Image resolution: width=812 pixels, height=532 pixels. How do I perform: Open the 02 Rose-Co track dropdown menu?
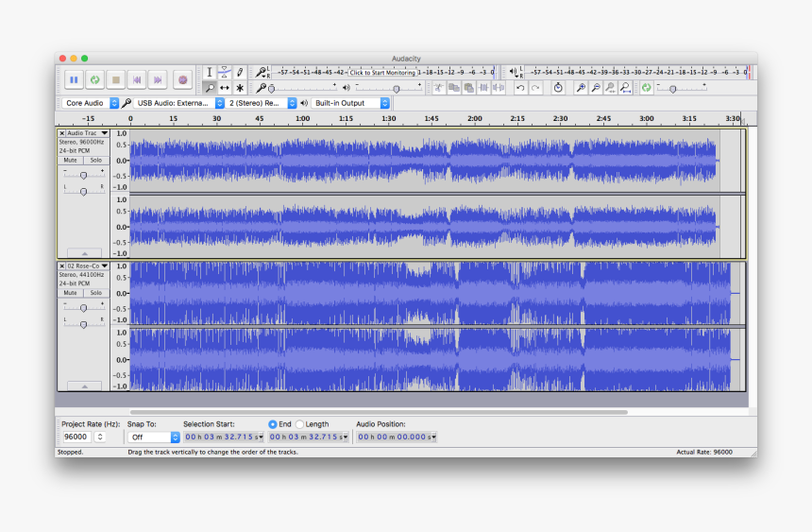coord(87,266)
